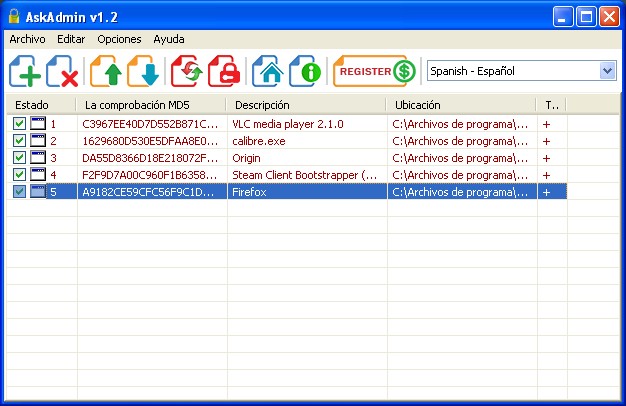Open the home page house icon
The image size is (626, 406).
267,71
